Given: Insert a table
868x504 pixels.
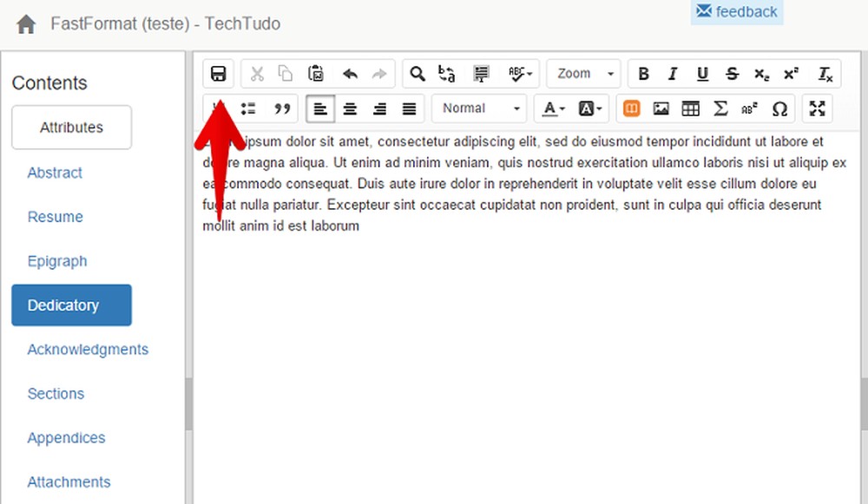Looking at the screenshot, I should (690, 108).
